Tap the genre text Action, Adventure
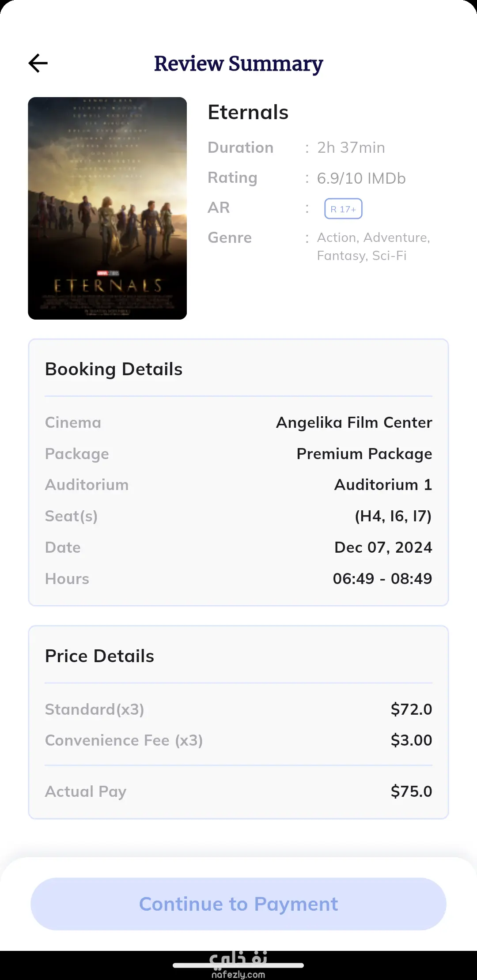477x980 pixels. (373, 237)
